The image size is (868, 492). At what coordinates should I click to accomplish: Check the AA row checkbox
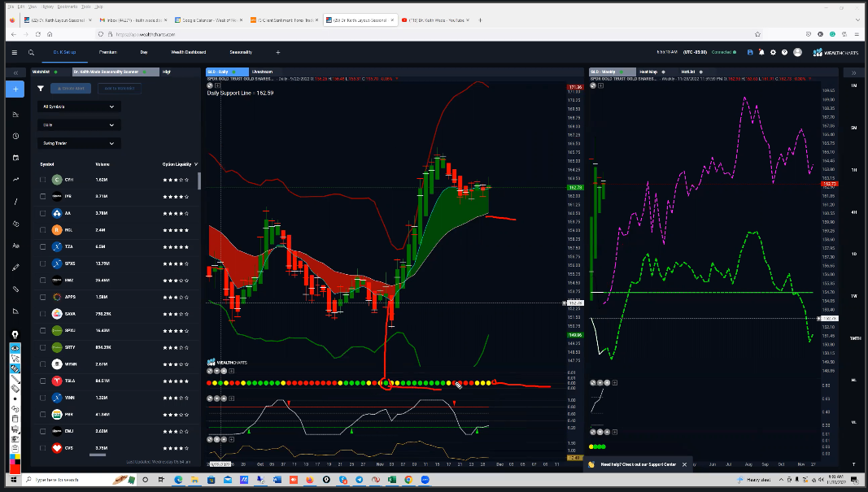click(x=42, y=213)
